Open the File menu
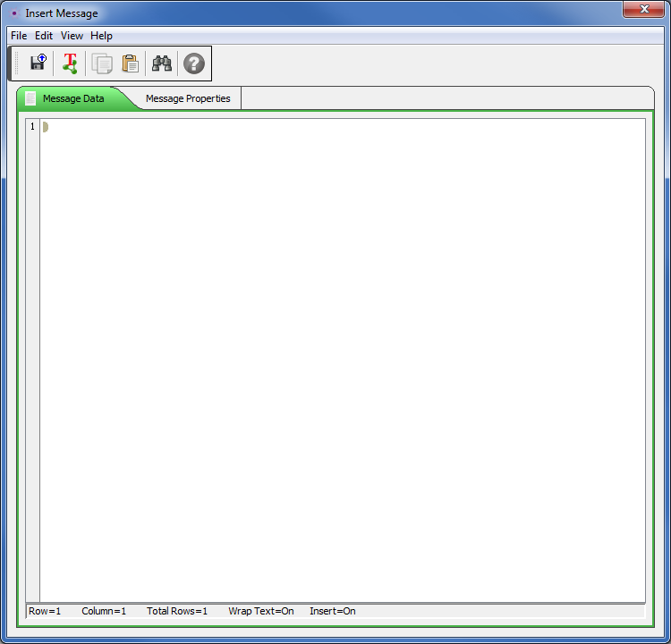This screenshot has height=644, width=671. point(19,36)
